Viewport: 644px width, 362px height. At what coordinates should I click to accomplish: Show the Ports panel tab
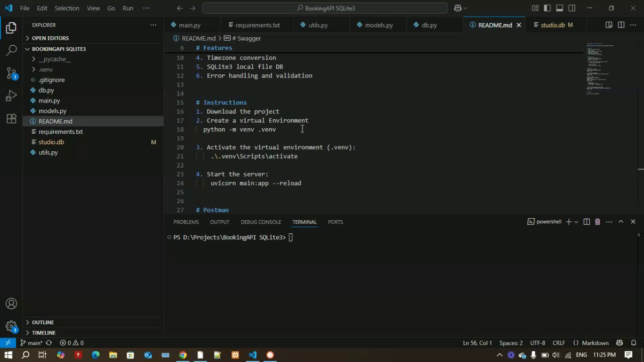click(336, 222)
